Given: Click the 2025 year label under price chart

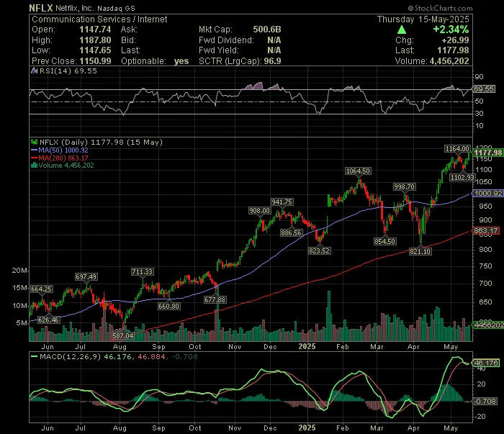Looking at the screenshot, I should coord(307,347).
